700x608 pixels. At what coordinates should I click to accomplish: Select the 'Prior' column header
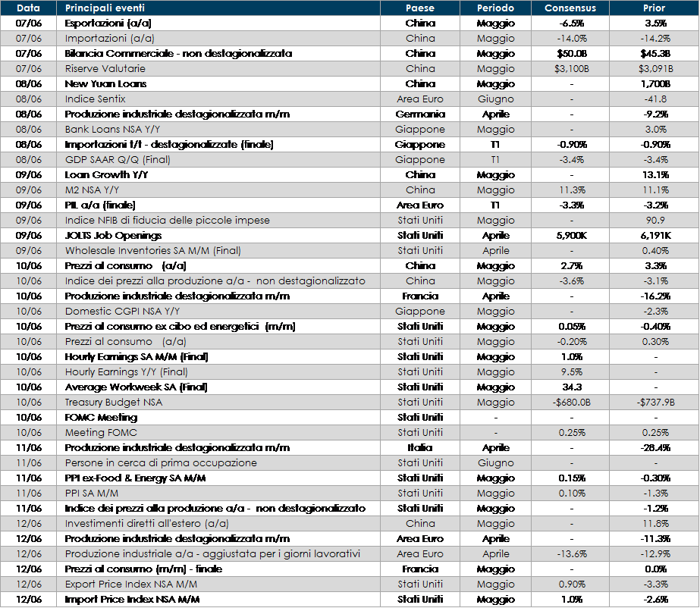(653, 8)
